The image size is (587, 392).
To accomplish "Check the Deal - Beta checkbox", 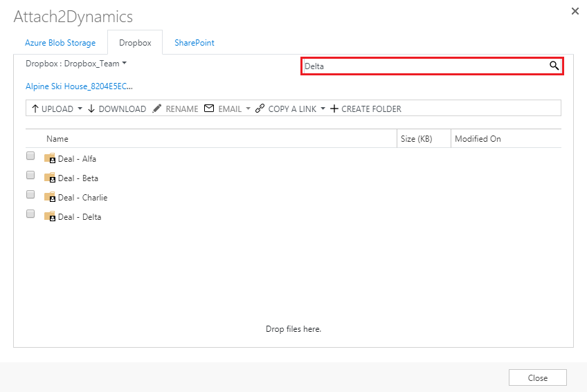I will coord(30,175).
